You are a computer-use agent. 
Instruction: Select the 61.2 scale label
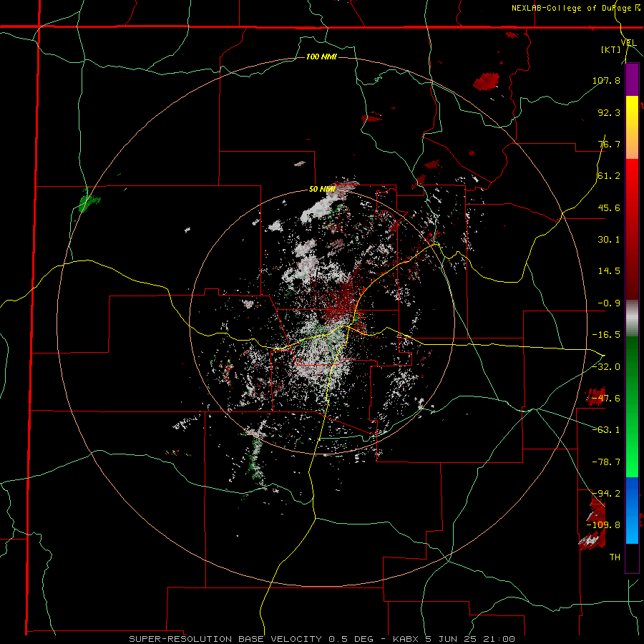(x=609, y=176)
